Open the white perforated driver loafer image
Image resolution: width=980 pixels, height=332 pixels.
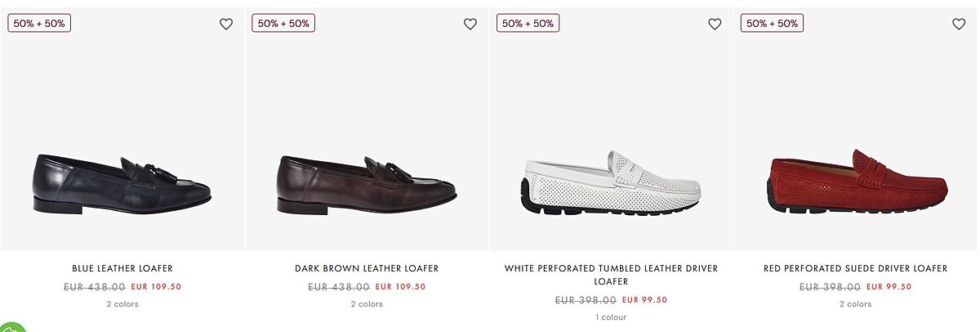(x=611, y=184)
